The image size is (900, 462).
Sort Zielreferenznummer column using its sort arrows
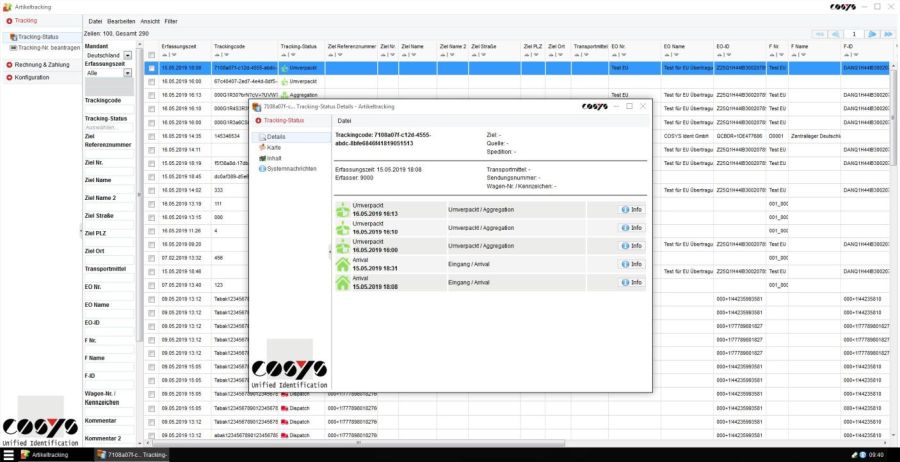(x=333, y=55)
